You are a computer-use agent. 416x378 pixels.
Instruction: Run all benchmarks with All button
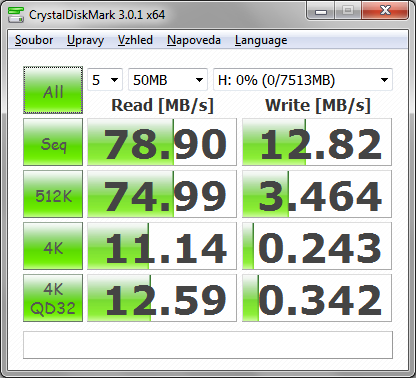53,90
